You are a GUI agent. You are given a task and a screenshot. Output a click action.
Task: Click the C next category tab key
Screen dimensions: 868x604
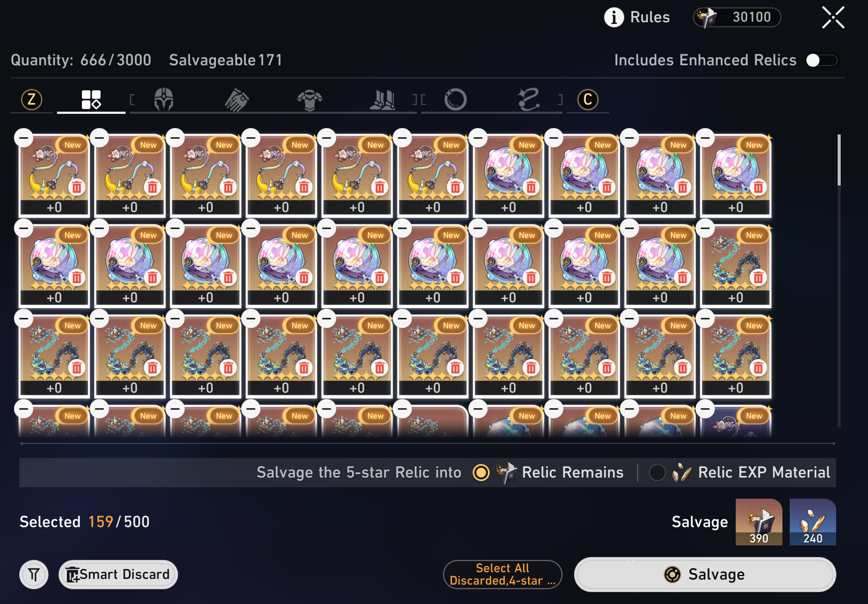[x=588, y=100]
